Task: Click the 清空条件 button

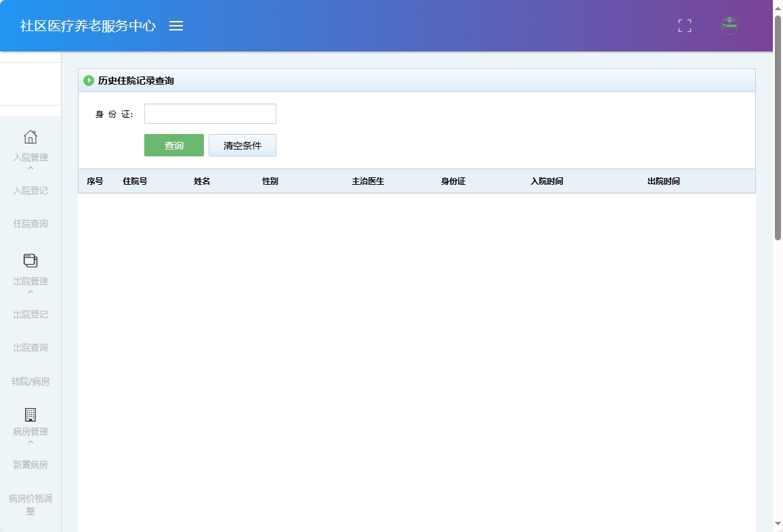Action: (242, 146)
